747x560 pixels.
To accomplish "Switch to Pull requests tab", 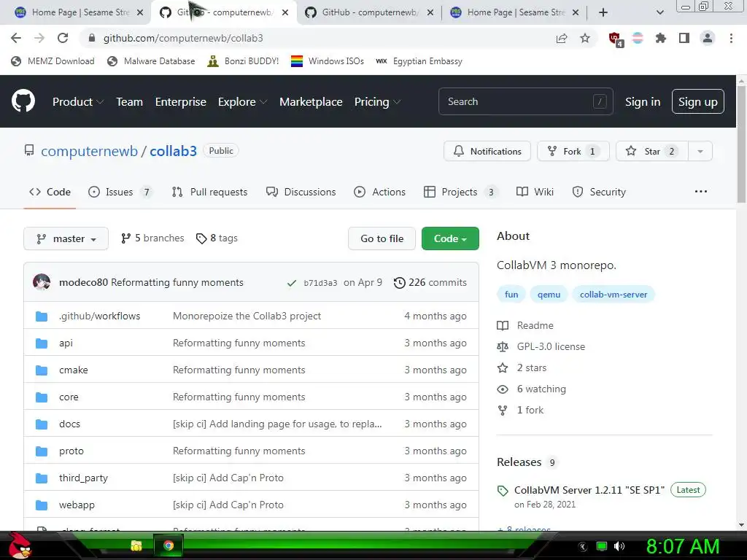I will 209,192.
